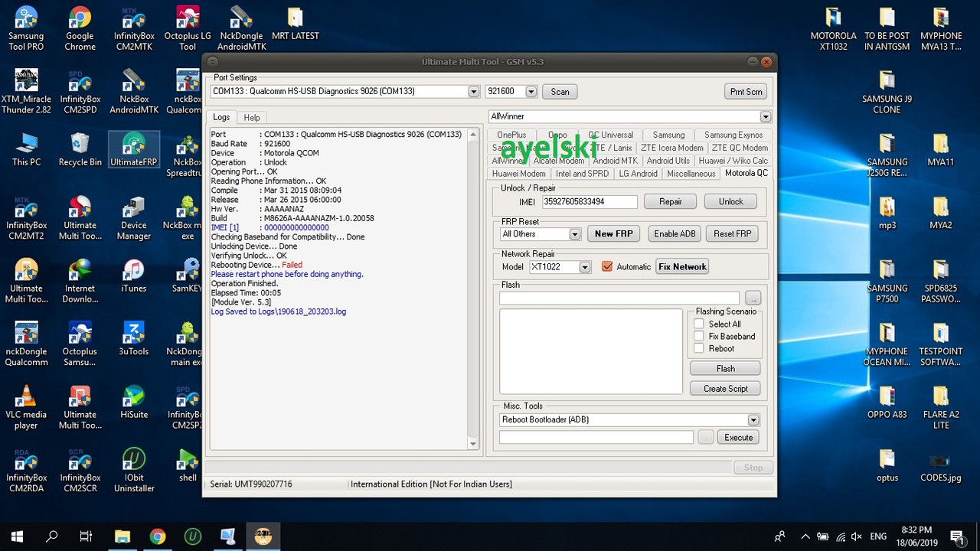The image size is (980, 551).
Task: Open Octoplus LG Tool desktop icon
Action: (188, 28)
